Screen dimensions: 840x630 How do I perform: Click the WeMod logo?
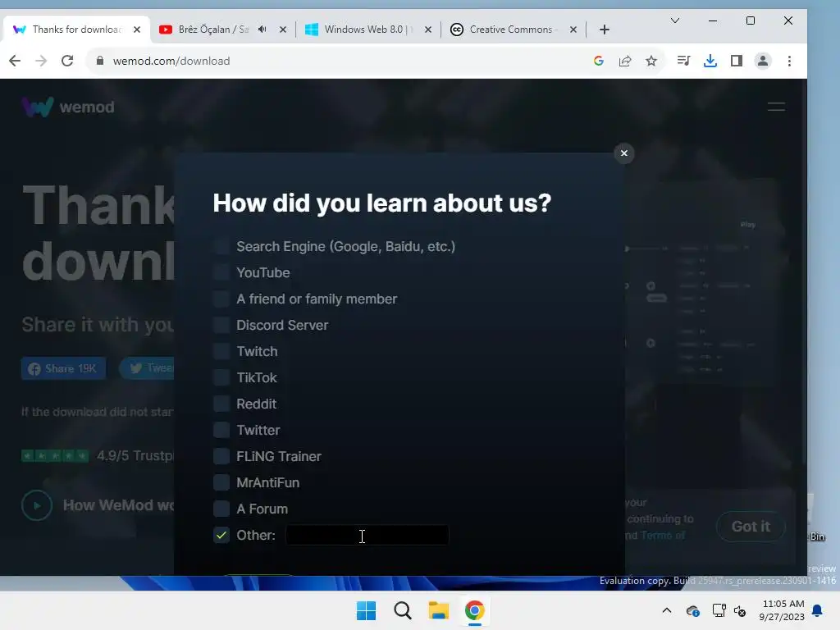(68, 107)
